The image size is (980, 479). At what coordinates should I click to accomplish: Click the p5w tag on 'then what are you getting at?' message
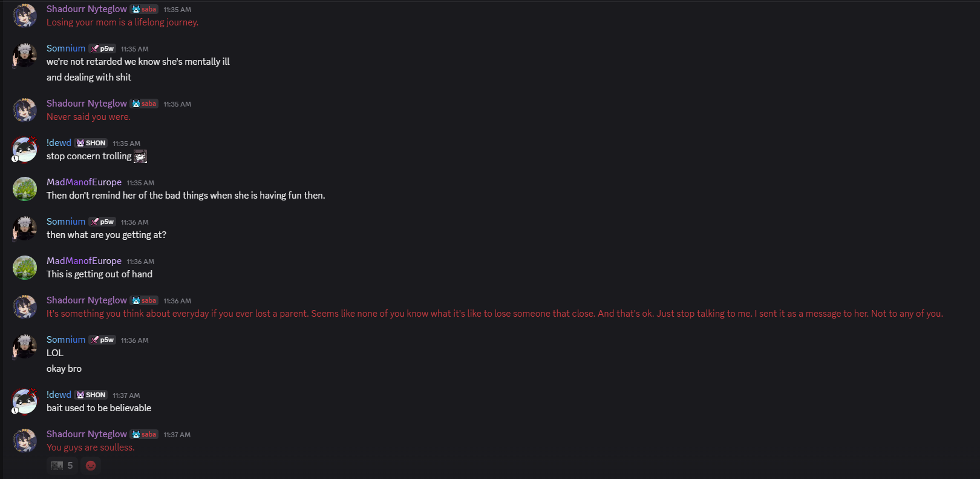[x=102, y=222]
